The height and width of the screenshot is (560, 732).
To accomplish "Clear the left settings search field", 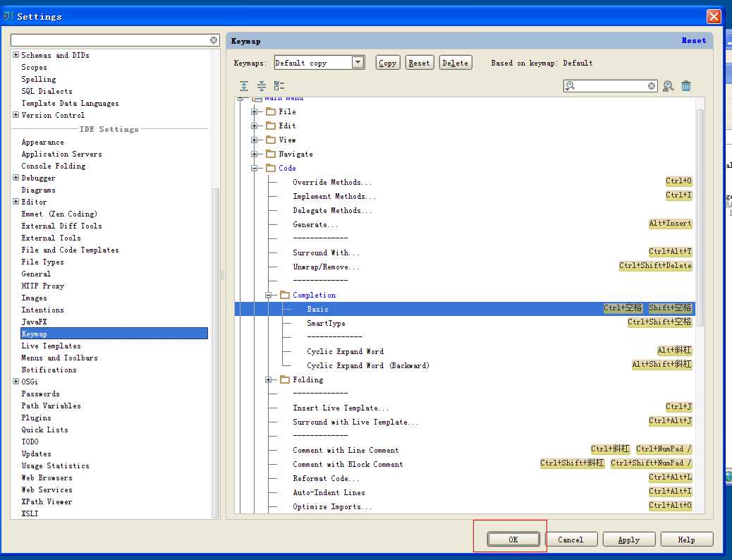I will tap(214, 40).
